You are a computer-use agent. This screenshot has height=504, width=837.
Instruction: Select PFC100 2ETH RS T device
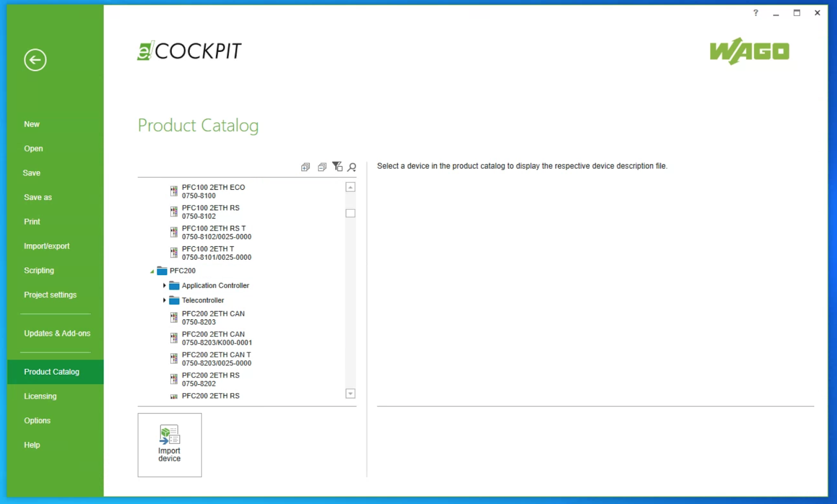[217, 232]
